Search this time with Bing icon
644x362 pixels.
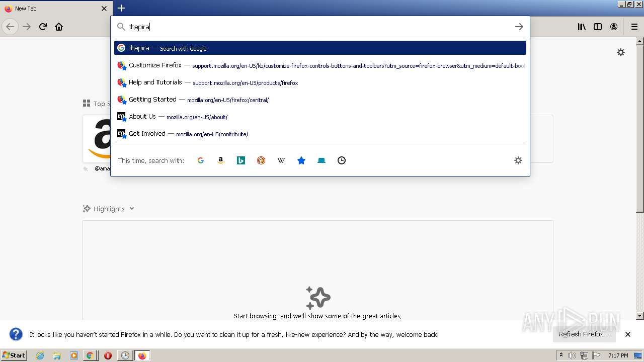click(x=241, y=160)
